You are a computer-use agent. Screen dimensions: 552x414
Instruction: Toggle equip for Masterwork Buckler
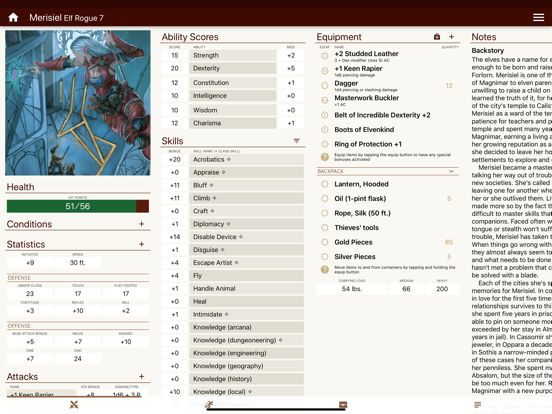pyautogui.click(x=325, y=100)
